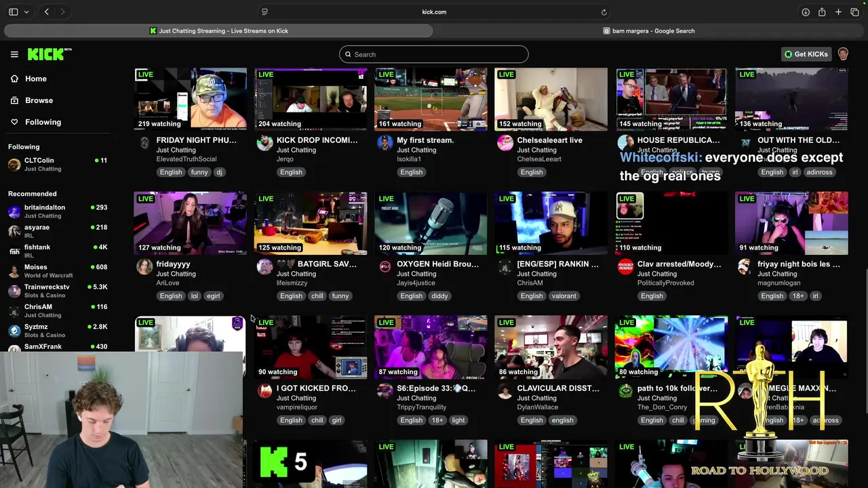Click AriLove channel avatar
The height and width of the screenshot is (488, 868).
pyautogui.click(x=144, y=266)
